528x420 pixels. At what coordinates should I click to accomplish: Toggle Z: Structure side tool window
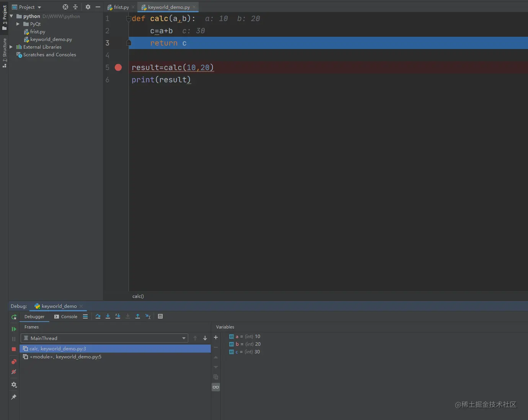coord(5,53)
